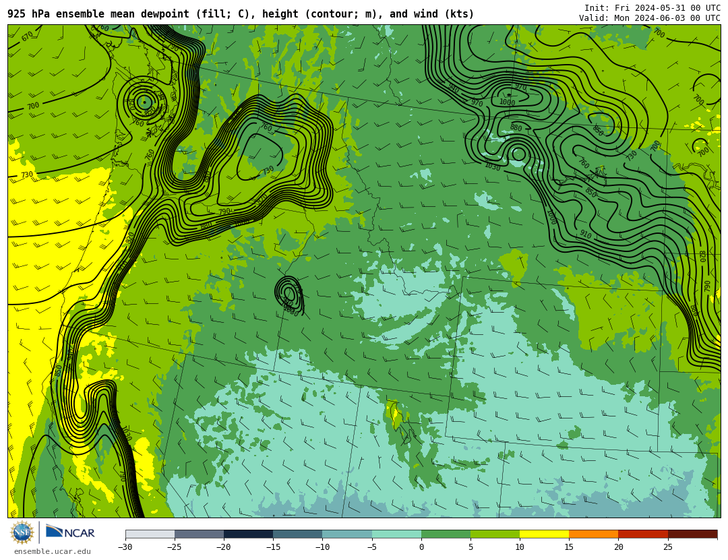Pick the teal -10 to -5 colorbar swatch
The width and height of the screenshot is (728, 560).
(347, 534)
